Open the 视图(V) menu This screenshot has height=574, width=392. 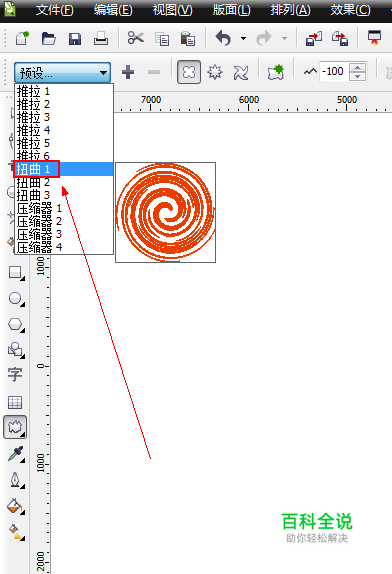(x=172, y=10)
